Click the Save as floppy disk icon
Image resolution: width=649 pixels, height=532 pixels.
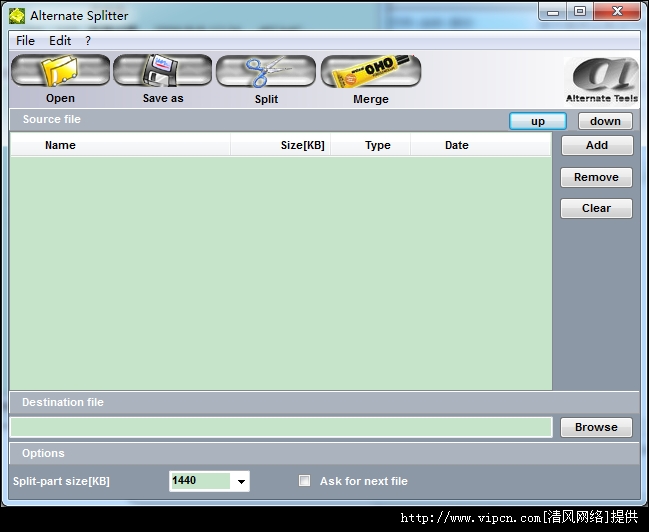(162, 71)
